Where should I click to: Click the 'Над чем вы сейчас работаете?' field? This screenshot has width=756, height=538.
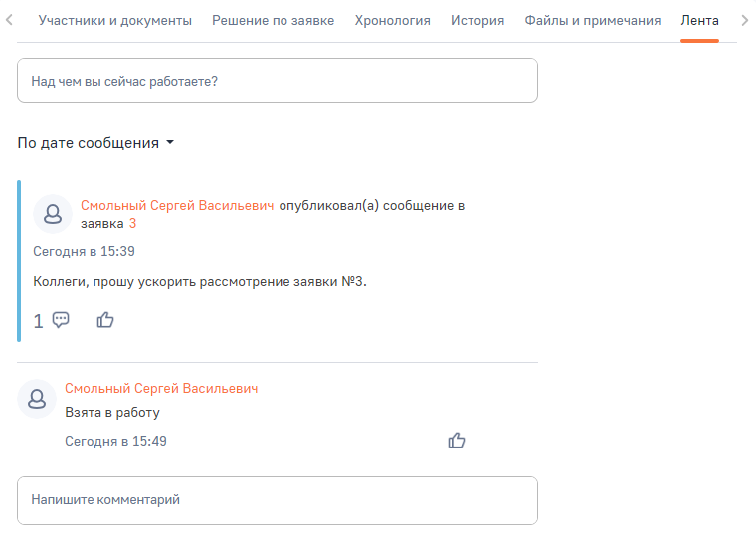[x=277, y=81]
